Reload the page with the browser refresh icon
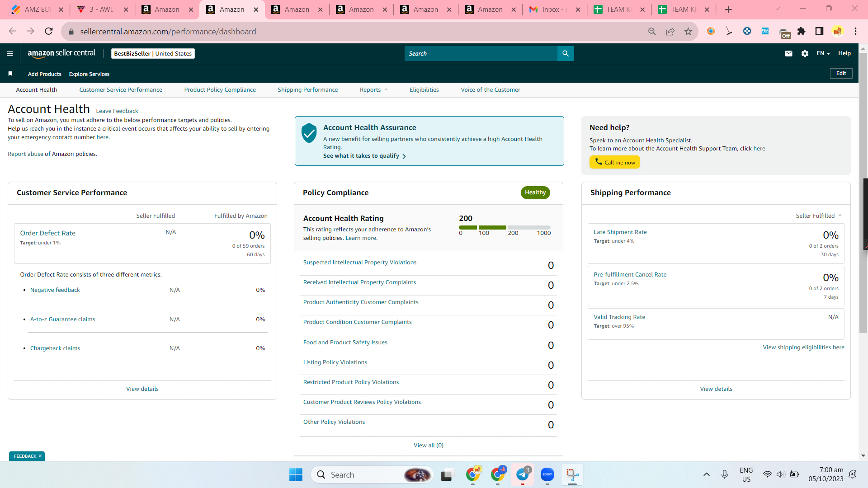The width and height of the screenshot is (868, 488). pos(49,31)
